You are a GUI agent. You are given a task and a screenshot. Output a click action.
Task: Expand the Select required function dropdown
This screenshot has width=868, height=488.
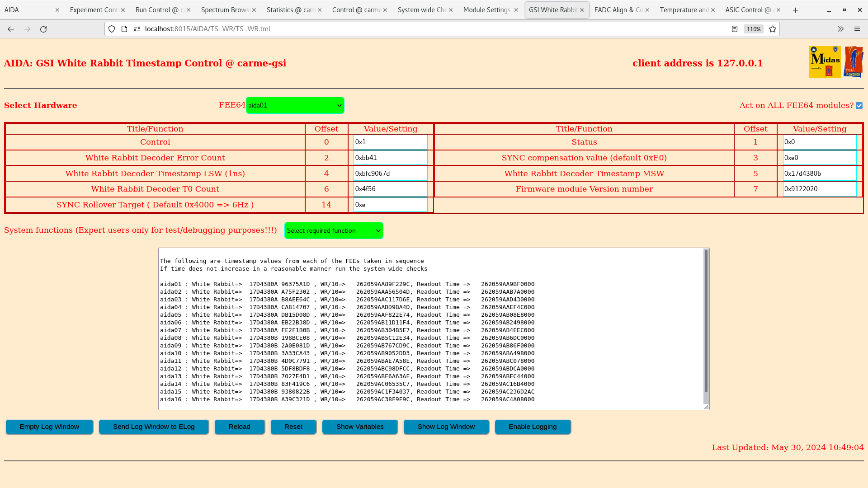coord(334,230)
